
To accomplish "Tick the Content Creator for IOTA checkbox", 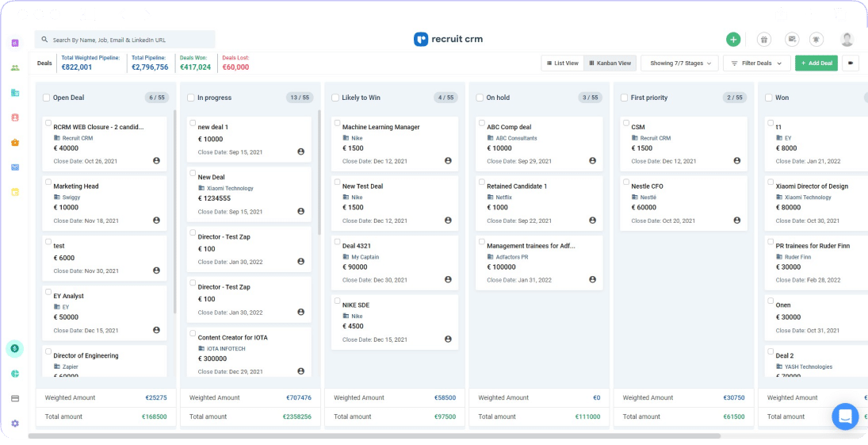I will click(x=193, y=334).
